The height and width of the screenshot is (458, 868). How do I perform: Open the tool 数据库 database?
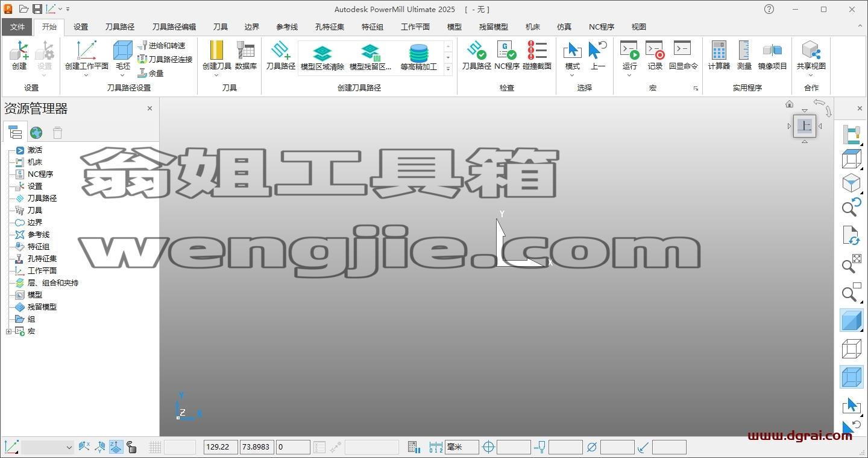246,55
